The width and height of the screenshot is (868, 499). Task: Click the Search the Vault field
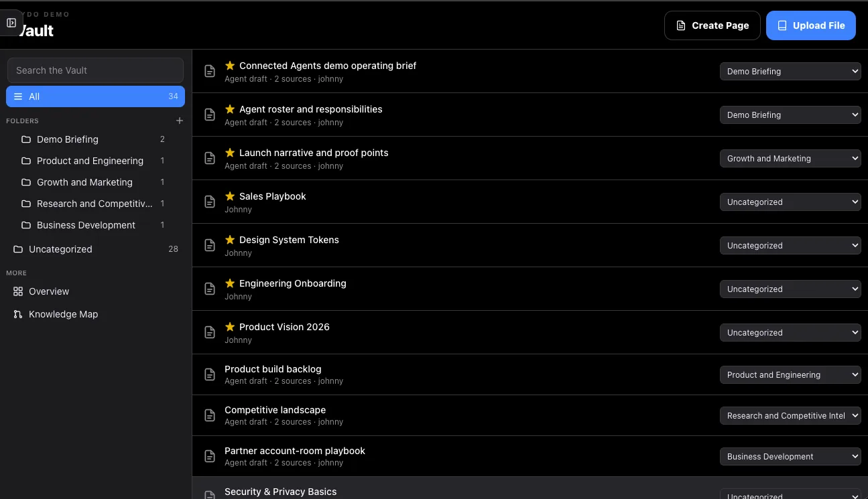coord(95,70)
